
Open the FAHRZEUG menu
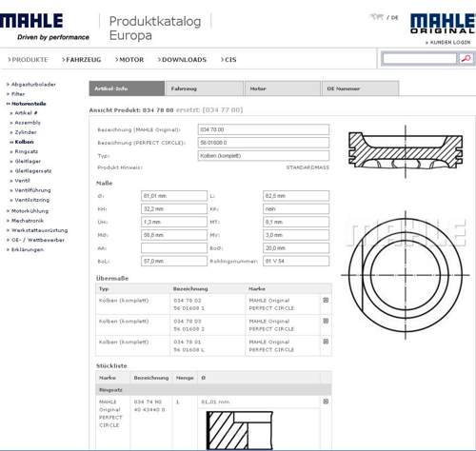(82, 60)
